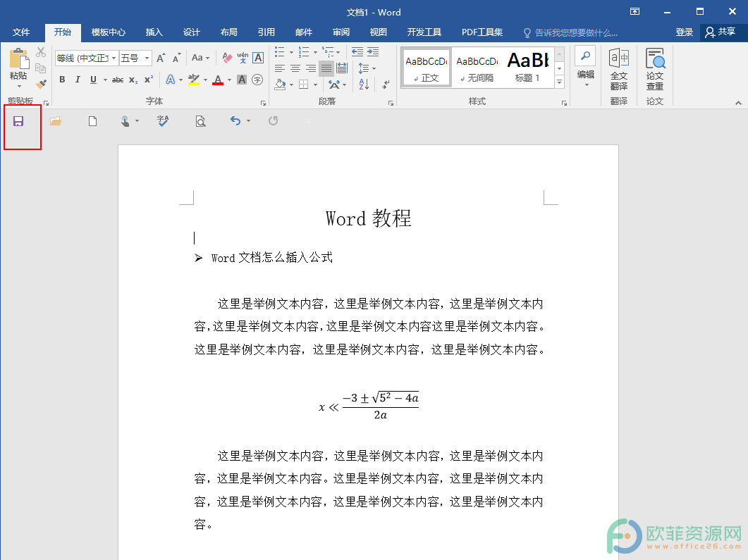Open the paper plagiarism check (论文查重)

pyautogui.click(x=655, y=69)
